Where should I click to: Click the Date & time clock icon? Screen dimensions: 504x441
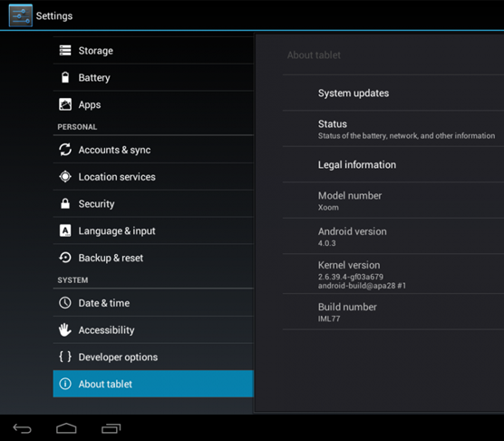pyautogui.click(x=65, y=303)
